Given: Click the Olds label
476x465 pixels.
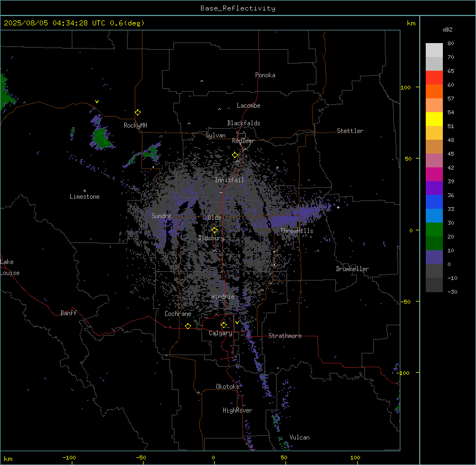Looking at the screenshot, I should (214, 218).
